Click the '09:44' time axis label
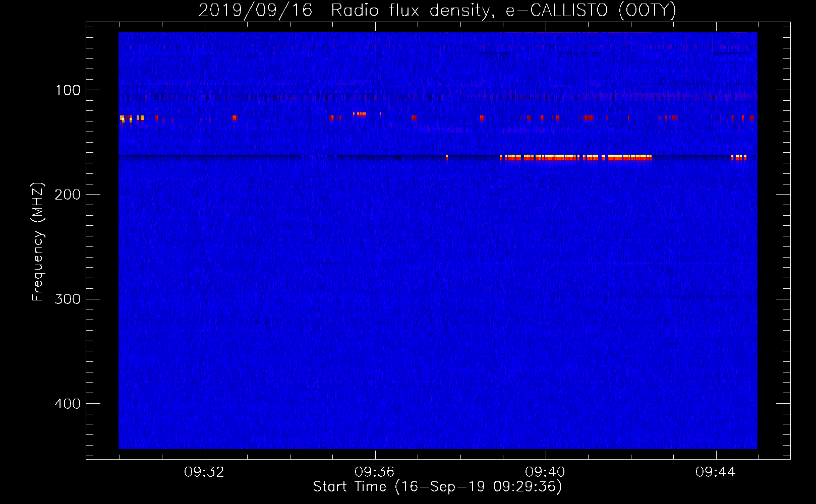 716,472
